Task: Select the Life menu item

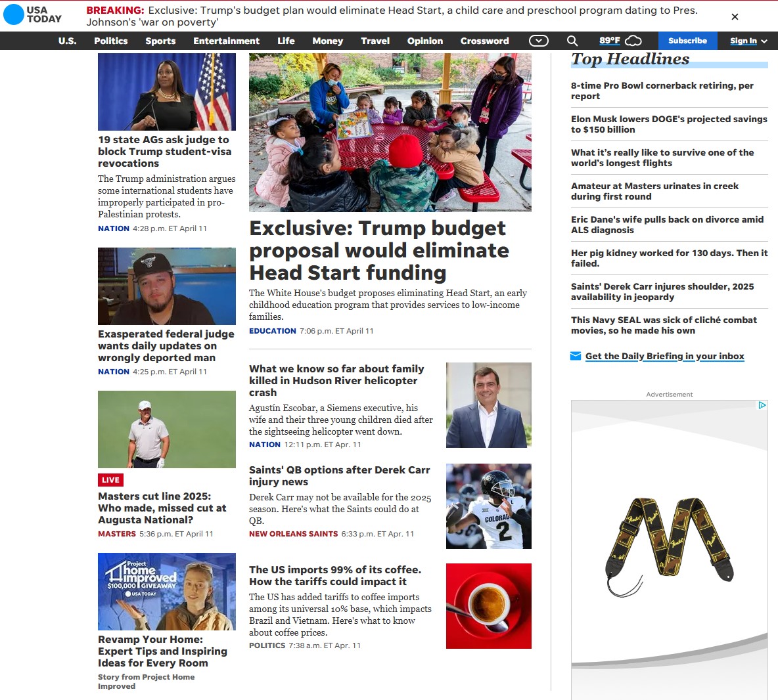Action: coord(286,41)
